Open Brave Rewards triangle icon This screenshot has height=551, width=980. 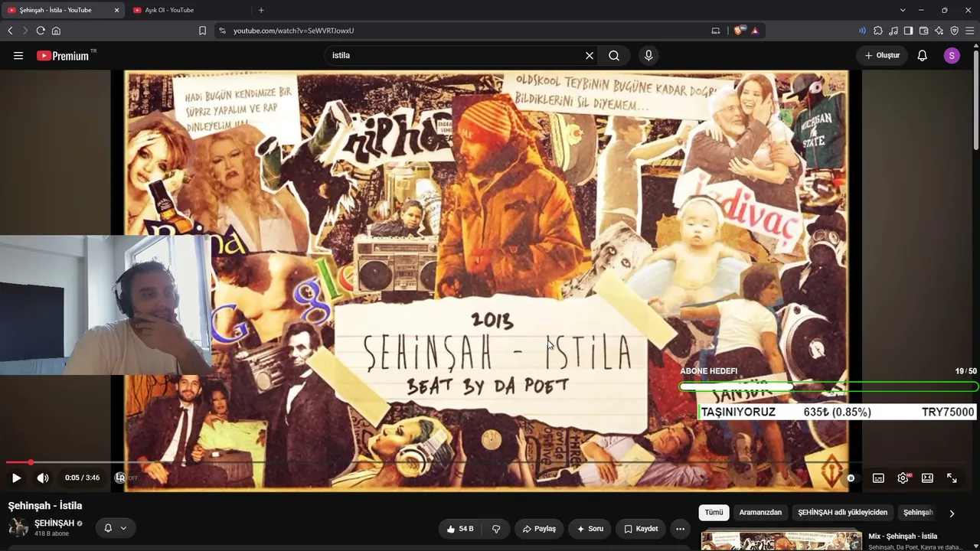pyautogui.click(x=755, y=31)
